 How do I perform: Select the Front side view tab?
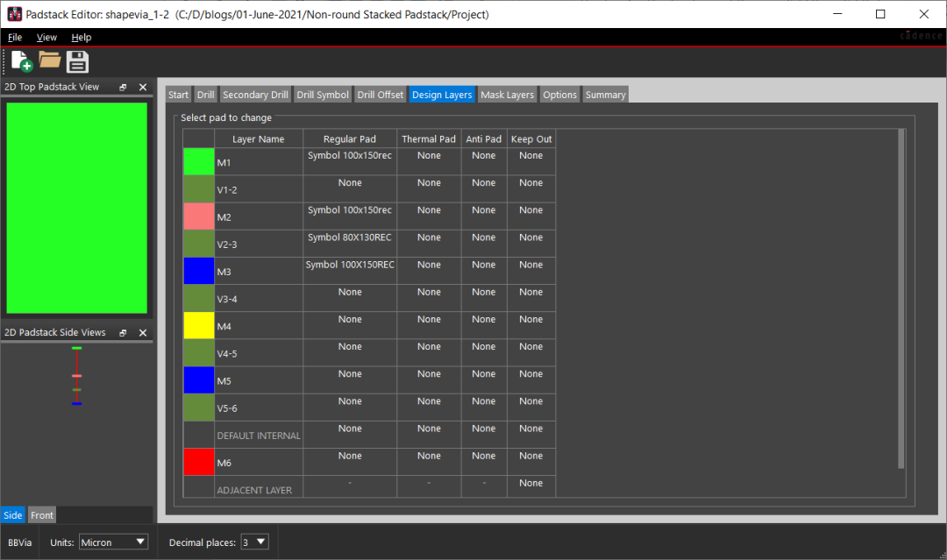tap(42, 515)
